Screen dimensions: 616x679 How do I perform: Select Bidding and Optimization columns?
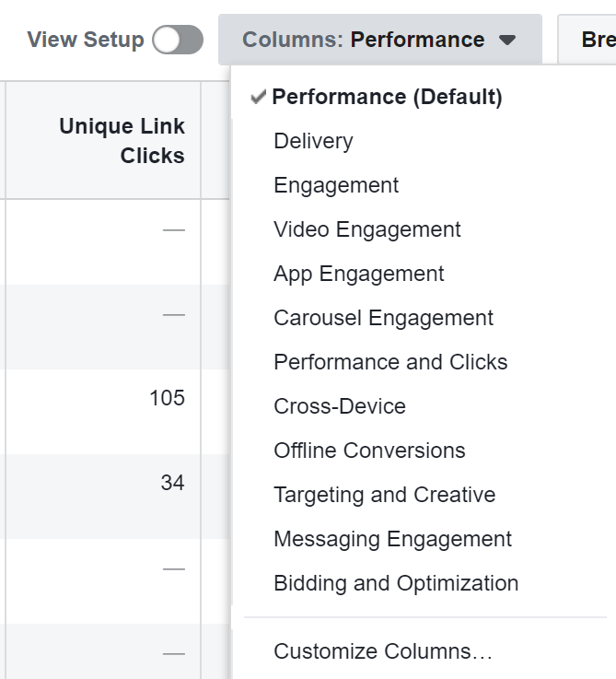[x=396, y=583]
